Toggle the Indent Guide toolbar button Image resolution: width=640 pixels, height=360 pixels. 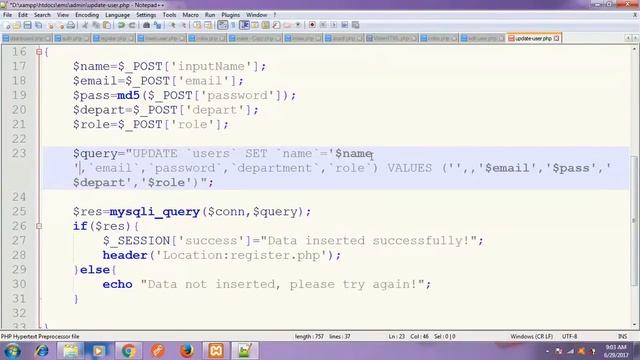pyautogui.click(x=244, y=25)
